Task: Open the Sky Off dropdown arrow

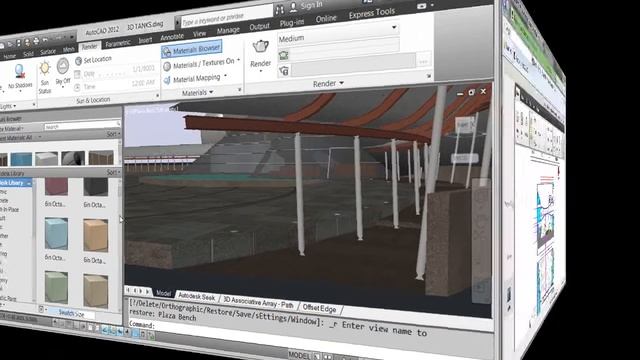Action: (63, 87)
